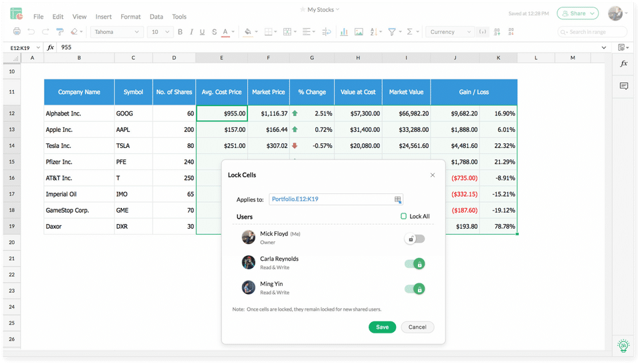Click the Insert image icon
The height and width of the screenshot is (364, 640).
(x=359, y=32)
